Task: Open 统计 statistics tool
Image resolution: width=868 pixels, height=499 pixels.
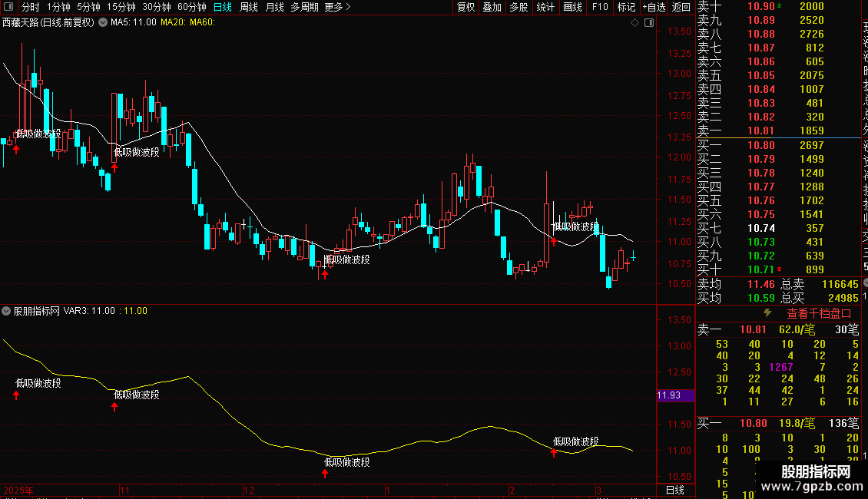Action: pos(545,7)
